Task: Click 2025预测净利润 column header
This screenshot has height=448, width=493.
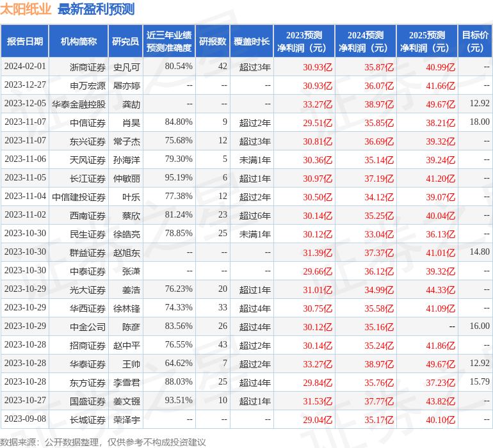Action: [x=427, y=41]
